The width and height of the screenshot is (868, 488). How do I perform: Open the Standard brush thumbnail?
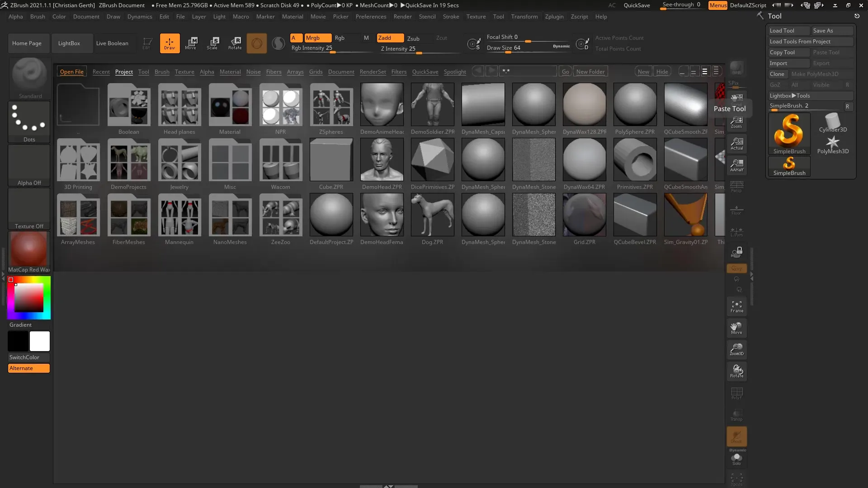click(29, 78)
